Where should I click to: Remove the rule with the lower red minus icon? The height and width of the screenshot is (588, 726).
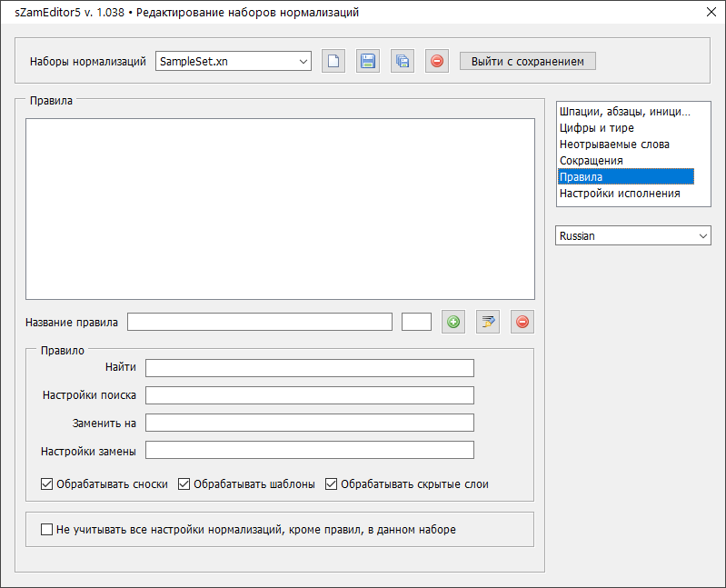pyautogui.click(x=522, y=322)
